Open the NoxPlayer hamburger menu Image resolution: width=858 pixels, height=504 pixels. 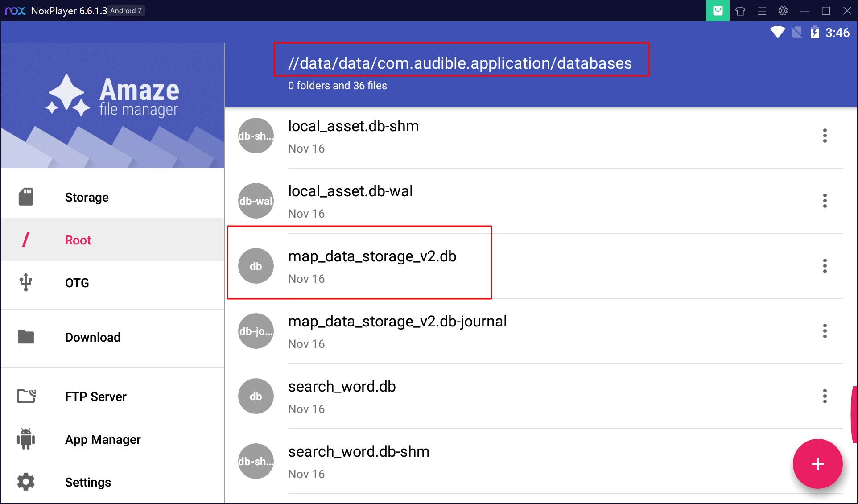point(762,11)
